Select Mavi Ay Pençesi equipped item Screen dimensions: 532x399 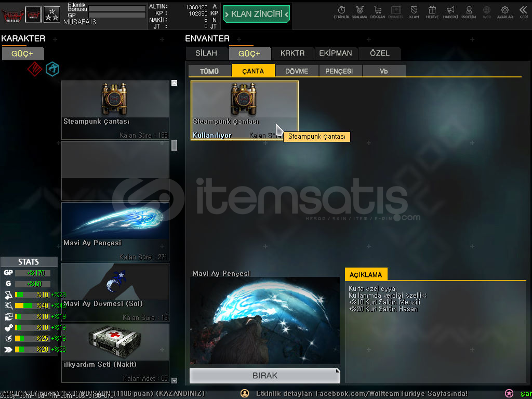(x=115, y=231)
